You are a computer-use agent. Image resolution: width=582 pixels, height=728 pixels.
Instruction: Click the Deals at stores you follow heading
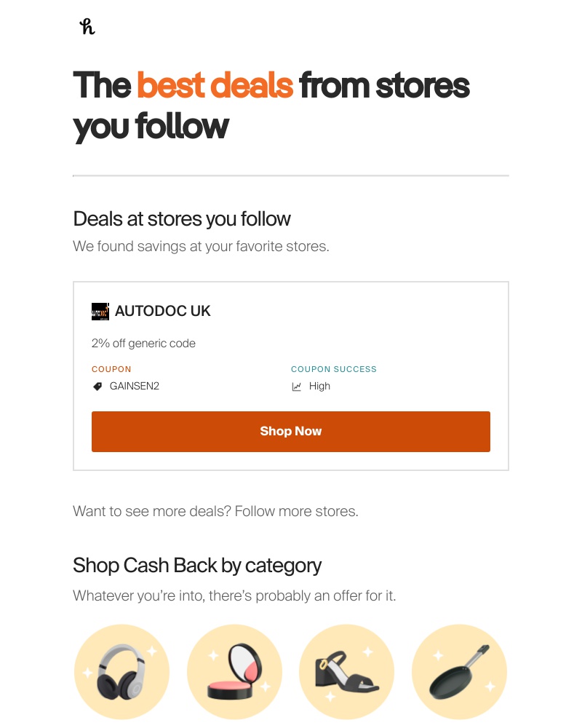(x=181, y=218)
